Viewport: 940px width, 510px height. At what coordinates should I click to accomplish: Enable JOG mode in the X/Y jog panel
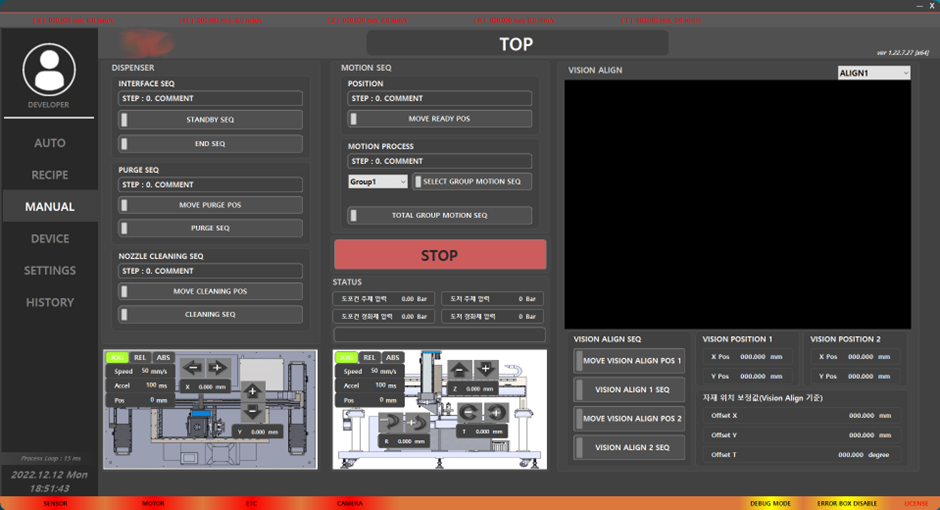(x=117, y=357)
